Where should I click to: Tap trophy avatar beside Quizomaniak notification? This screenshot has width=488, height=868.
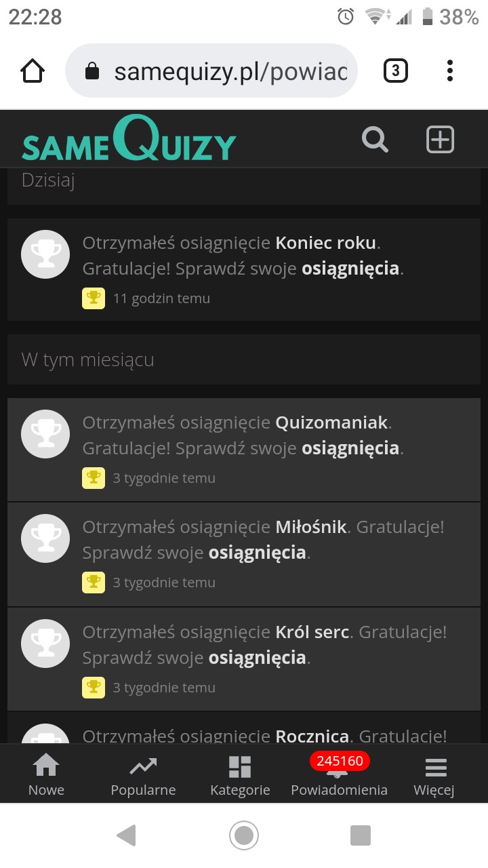coord(45,434)
